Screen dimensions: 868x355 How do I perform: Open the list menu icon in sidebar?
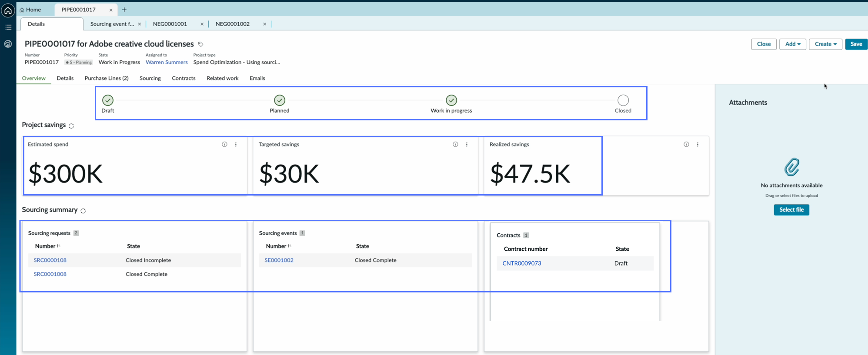coord(8,27)
